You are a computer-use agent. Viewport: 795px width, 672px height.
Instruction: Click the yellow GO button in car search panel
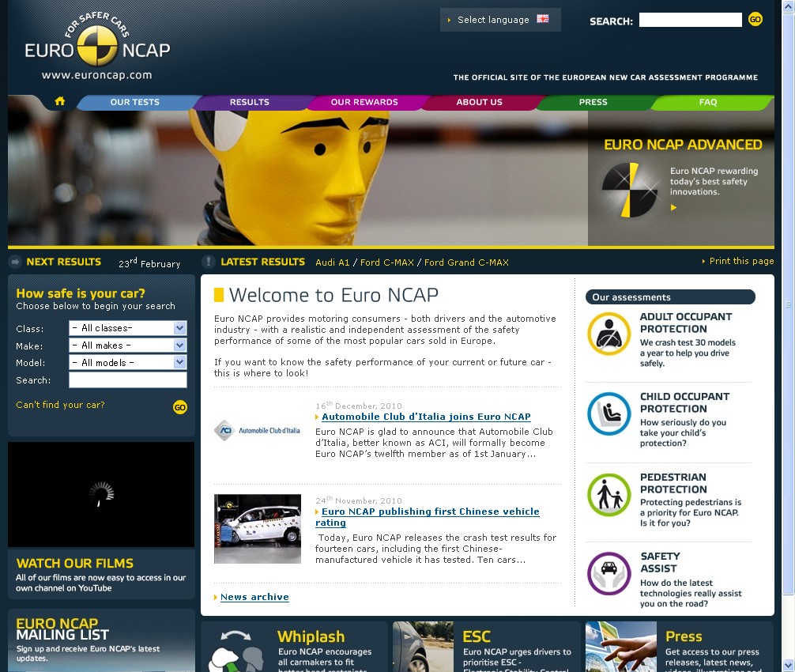coord(180,406)
